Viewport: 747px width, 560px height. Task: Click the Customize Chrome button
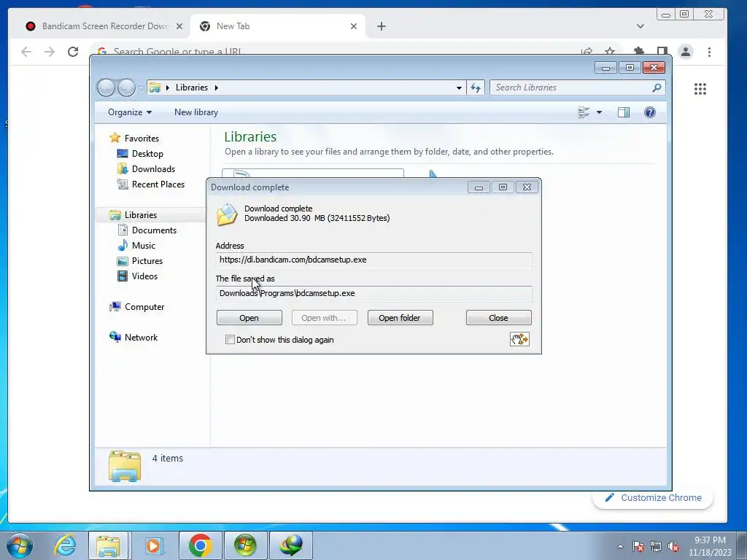point(654,497)
